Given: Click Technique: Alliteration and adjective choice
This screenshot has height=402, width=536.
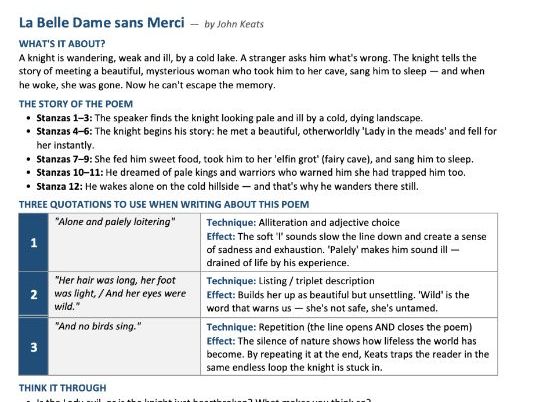Looking at the screenshot, I should tap(303, 223).
